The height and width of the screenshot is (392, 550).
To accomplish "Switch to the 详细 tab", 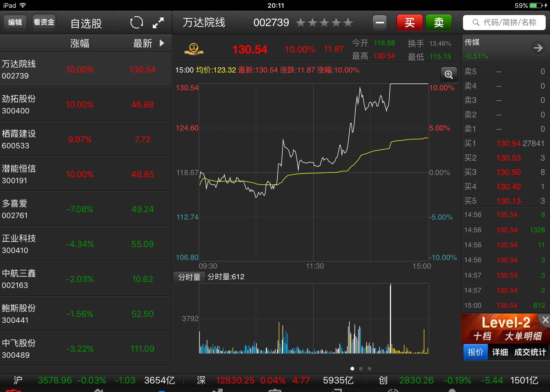I will click(500, 352).
